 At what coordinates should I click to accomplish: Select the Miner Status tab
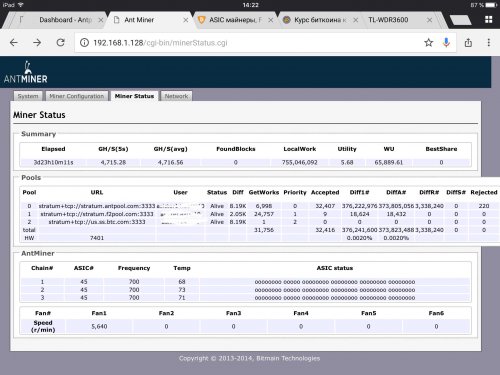coord(134,96)
